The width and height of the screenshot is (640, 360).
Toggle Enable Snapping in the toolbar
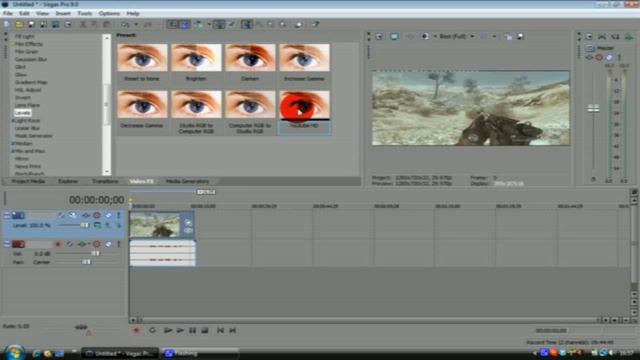pos(172,24)
